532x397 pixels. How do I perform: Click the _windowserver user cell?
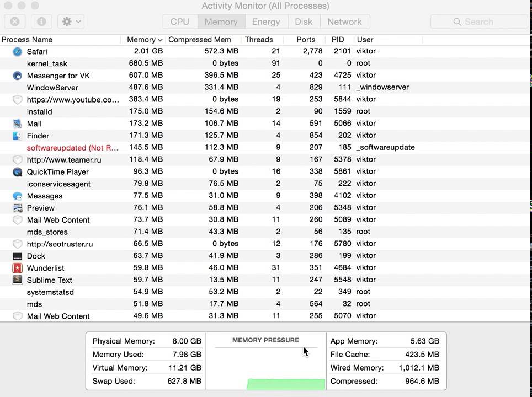click(382, 87)
